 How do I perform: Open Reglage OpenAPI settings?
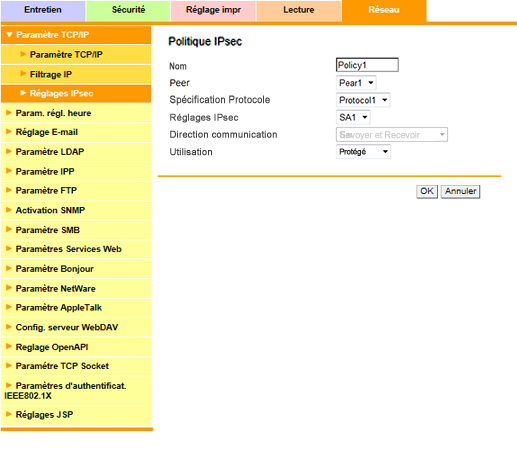[76, 347]
